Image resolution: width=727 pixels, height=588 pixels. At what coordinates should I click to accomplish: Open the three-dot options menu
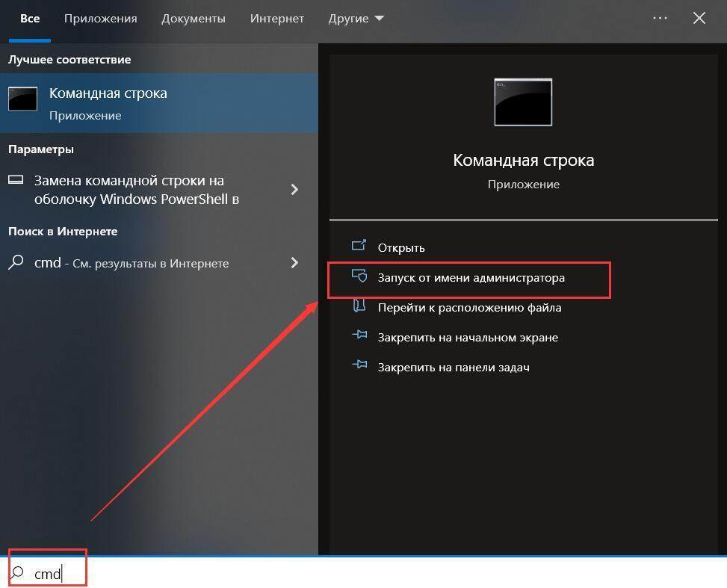click(660, 18)
